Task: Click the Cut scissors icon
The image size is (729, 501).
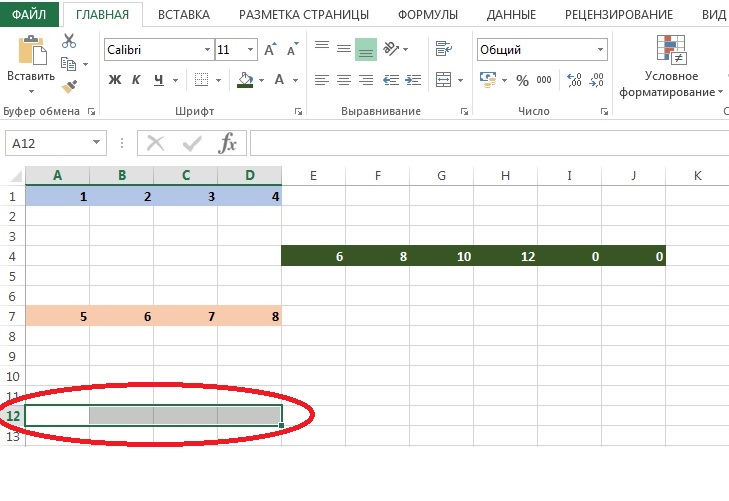Action: tap(69, 41)
